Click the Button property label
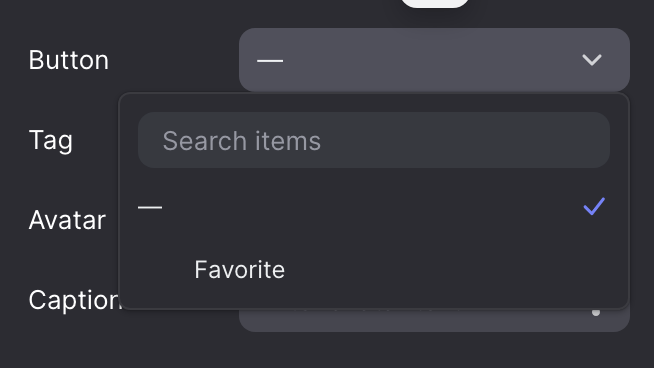The width and height of the screenshot is (654, 368). click(x=69, y=60)
